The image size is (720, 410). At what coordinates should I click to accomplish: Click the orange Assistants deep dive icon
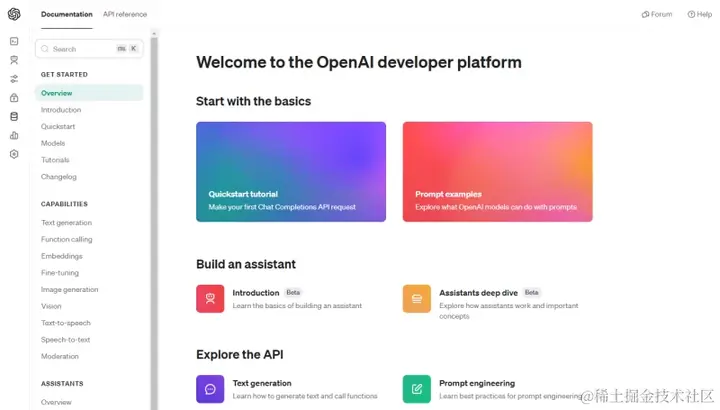pos(417,299)
